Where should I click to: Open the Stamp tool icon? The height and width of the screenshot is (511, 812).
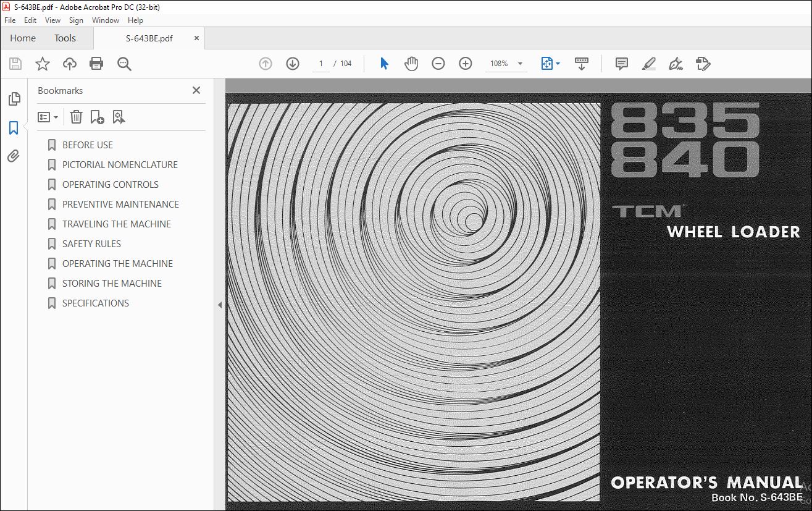703,64
